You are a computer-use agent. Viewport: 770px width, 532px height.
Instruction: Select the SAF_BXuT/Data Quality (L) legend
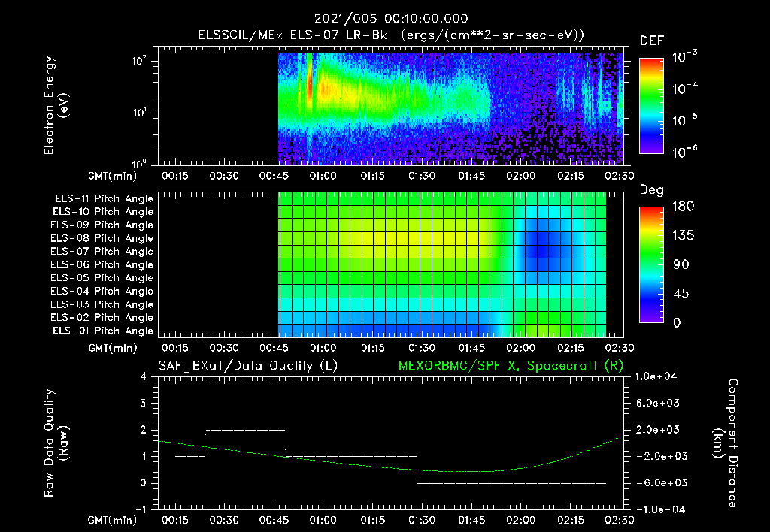(248, 366)
